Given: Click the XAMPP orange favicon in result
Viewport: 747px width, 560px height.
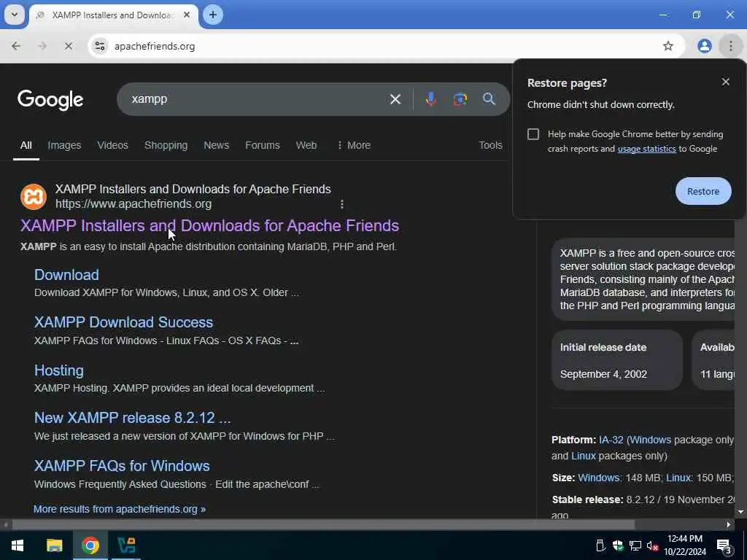Looking at the screenshot, I should (x=34, y=197).
